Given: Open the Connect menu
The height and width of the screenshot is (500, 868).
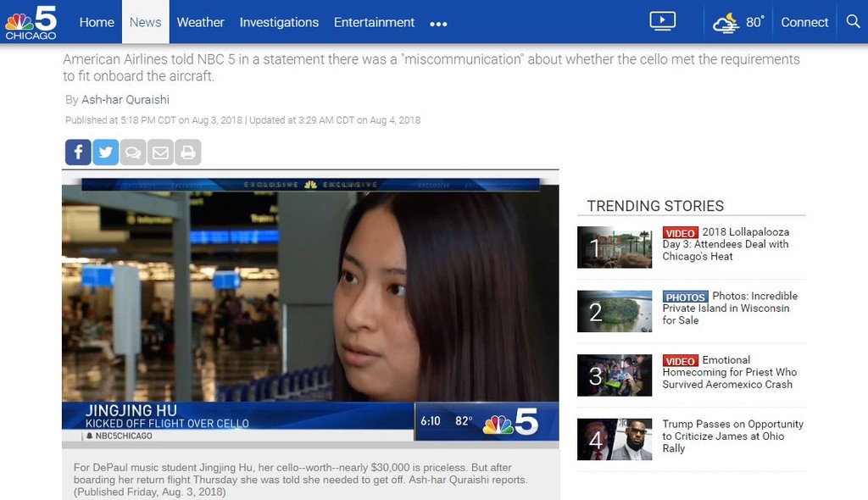Looking at the screenshot, I should pos(804,22).
